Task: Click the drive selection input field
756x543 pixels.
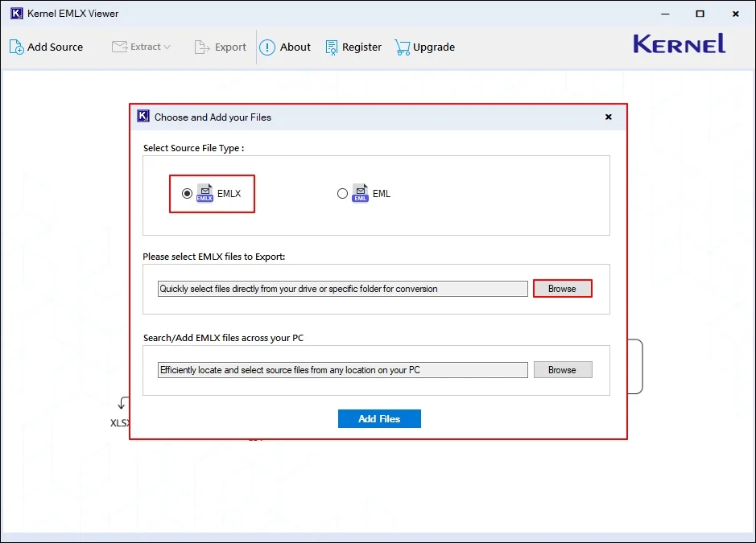Action: [x=341, y=288]
